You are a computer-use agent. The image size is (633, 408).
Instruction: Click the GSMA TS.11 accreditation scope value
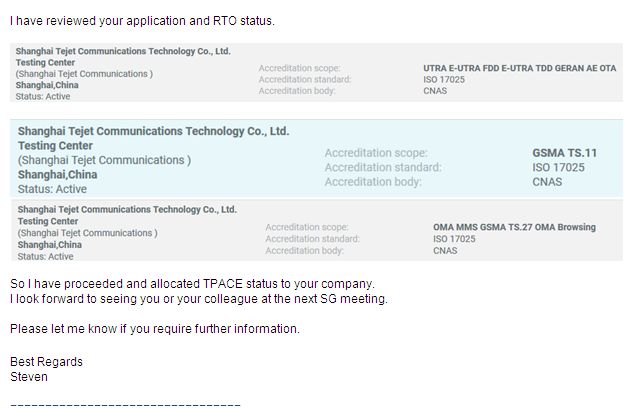tap(564, 153)
